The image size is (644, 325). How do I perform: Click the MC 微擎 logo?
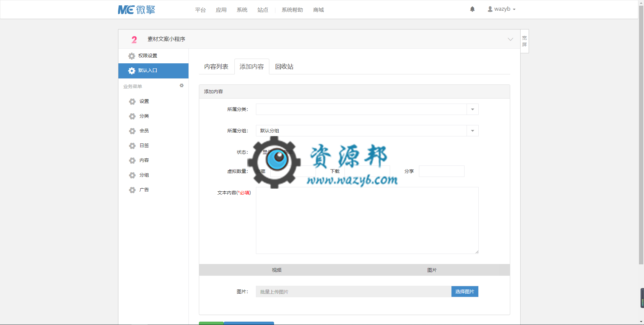pyautogui.click(x=137, y=10)
